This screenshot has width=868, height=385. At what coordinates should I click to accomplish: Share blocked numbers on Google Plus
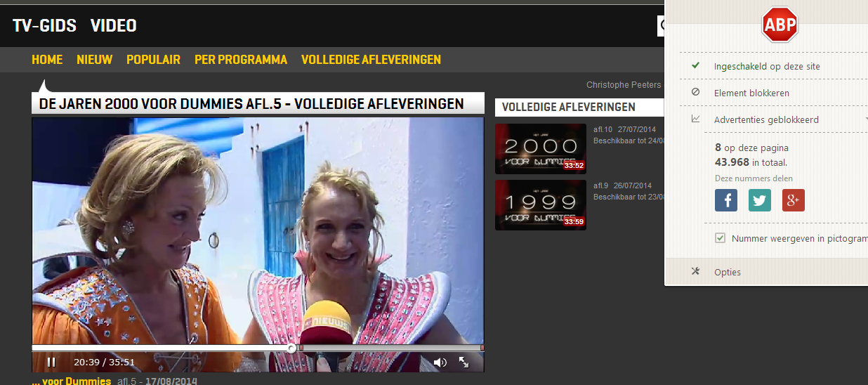pos(794,200)
